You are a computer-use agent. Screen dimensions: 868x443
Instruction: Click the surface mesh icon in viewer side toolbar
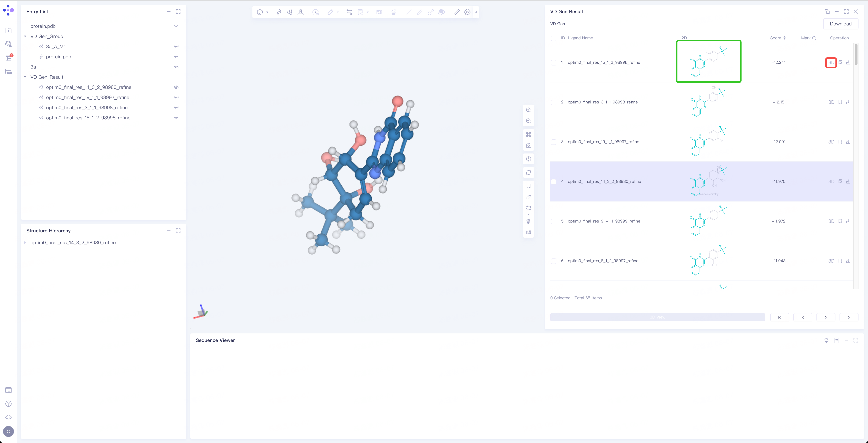click(x=528, y=232)
